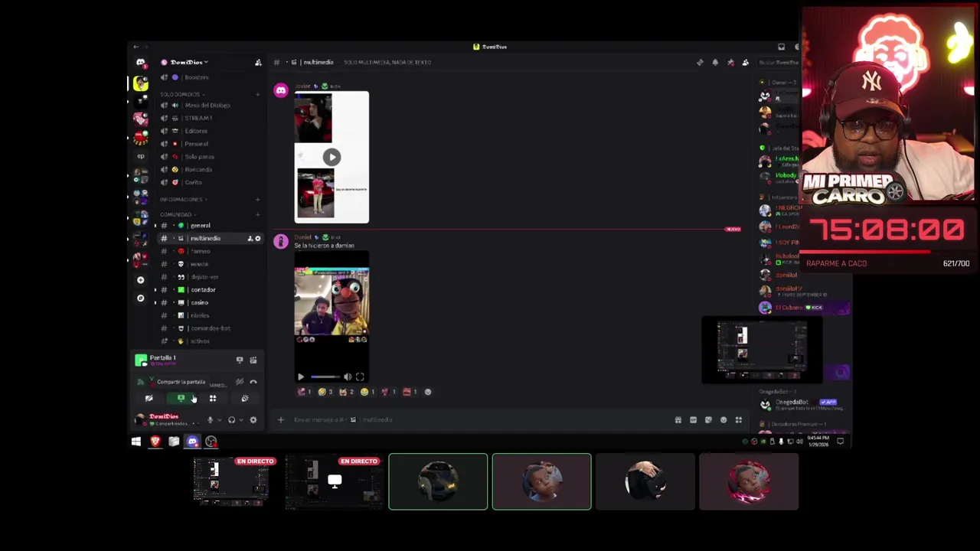The height and width of the screenshot is (551, 980).
Task: Open the casino text channel
Action: click(x=208, y=302)
